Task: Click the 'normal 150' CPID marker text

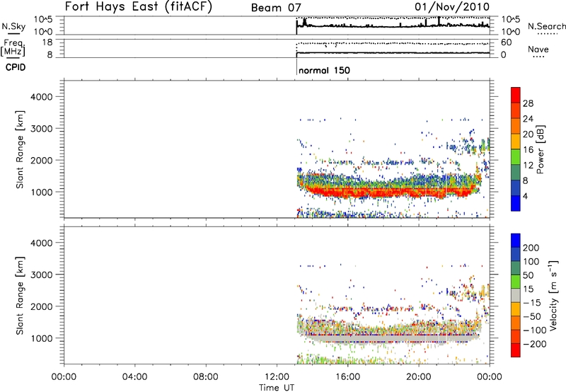Action: (x=323, y=71)
